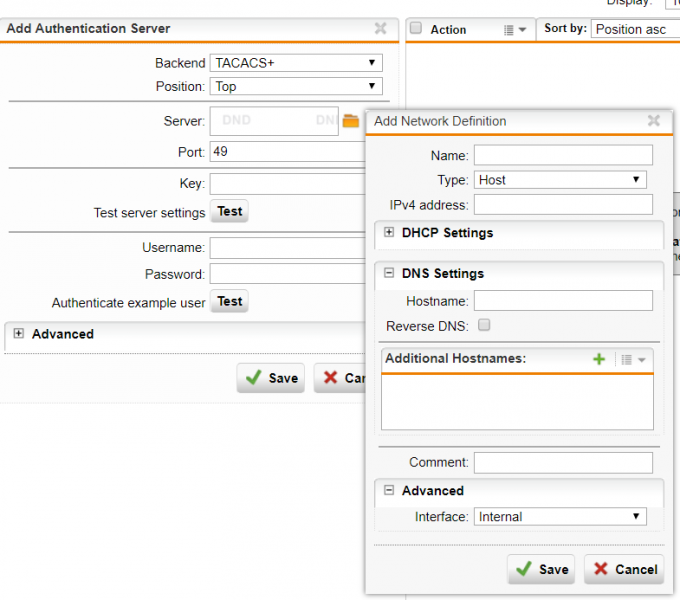Enable the Reverse DNS checkbox
This screenshot has height=600, width=680.
tap(484, 325)
